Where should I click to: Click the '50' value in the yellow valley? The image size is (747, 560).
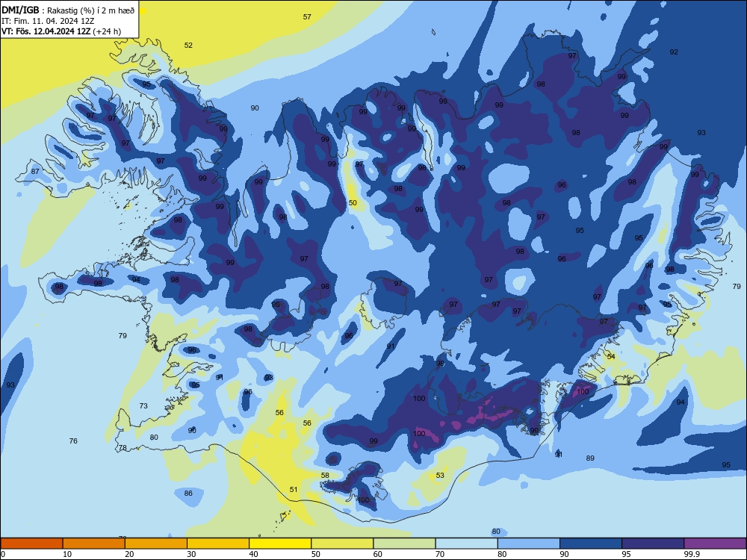(x=353, y=203)
